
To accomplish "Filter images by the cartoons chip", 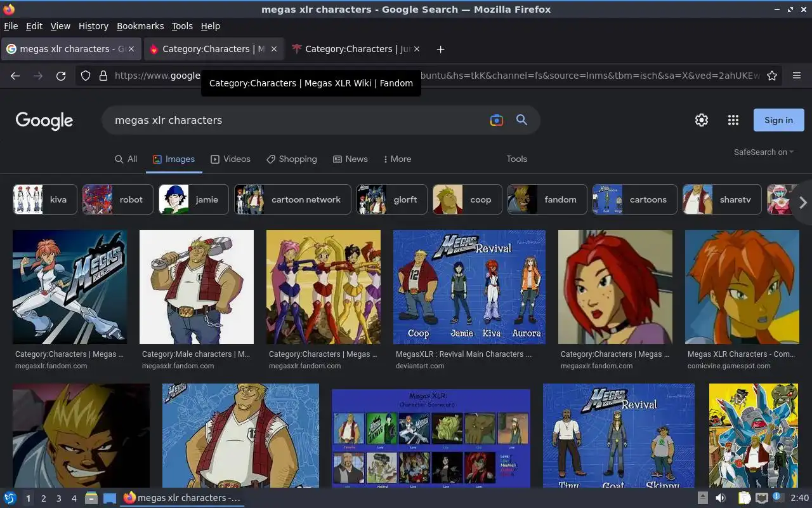I will click(x=635, y=199).
